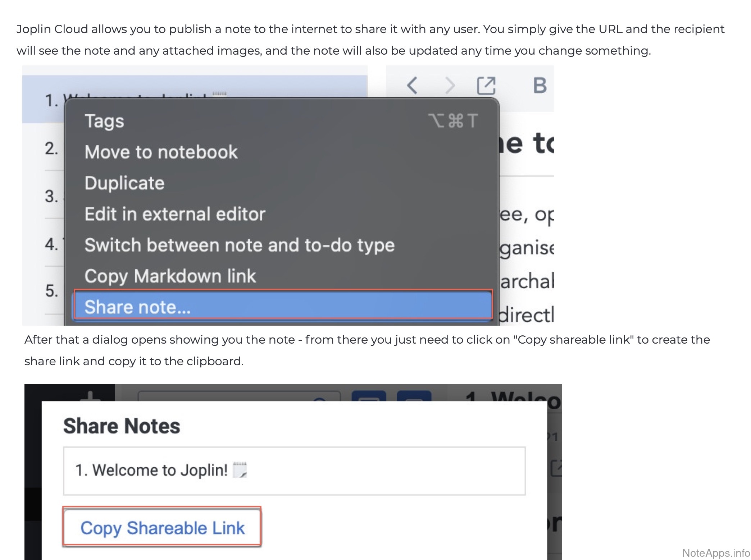Screen dimensions: 751x560
Task: Click the second blue button behind the dialog
Action: click(414, 396)
